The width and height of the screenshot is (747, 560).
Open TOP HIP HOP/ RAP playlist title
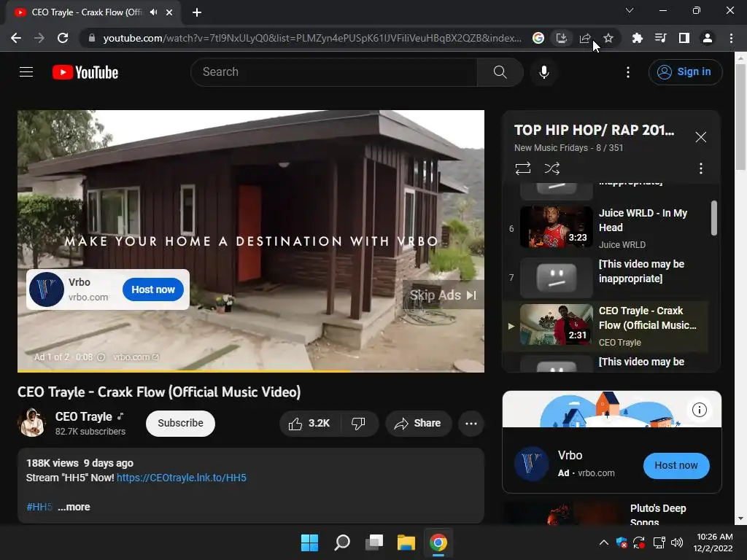(x=594, y=130)
